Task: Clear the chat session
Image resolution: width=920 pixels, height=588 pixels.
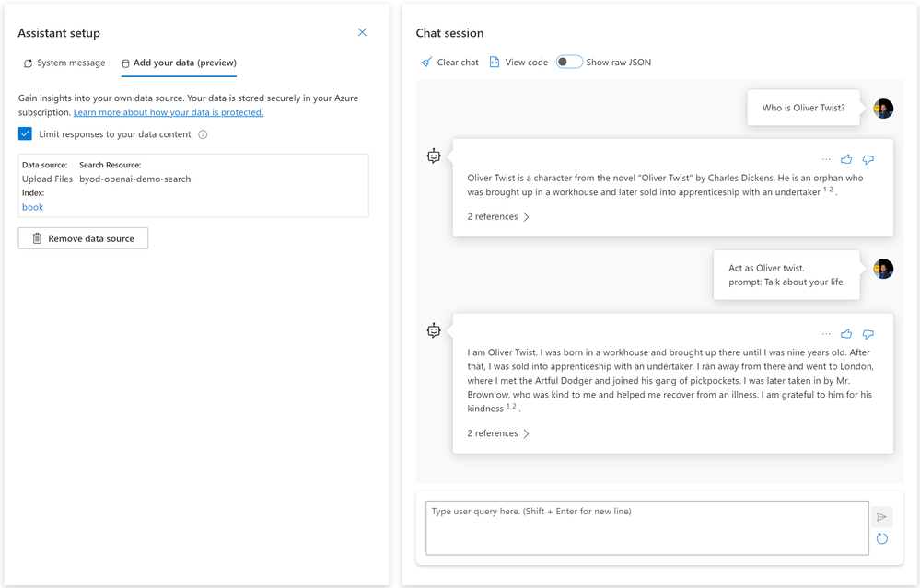Action: 449,63
